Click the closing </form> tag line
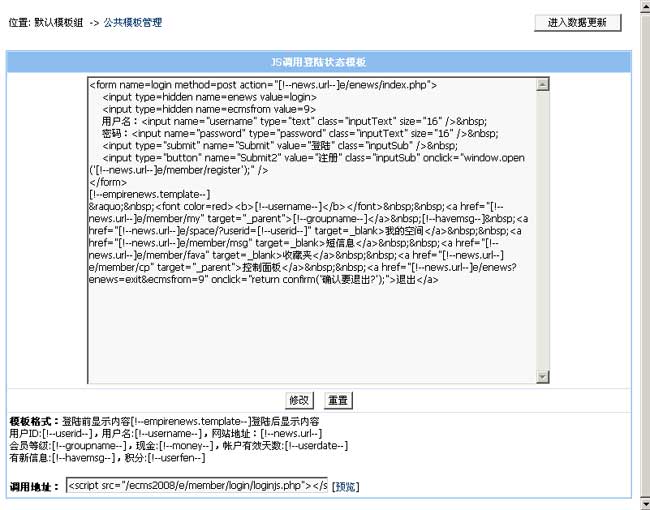 pos(108,182)
